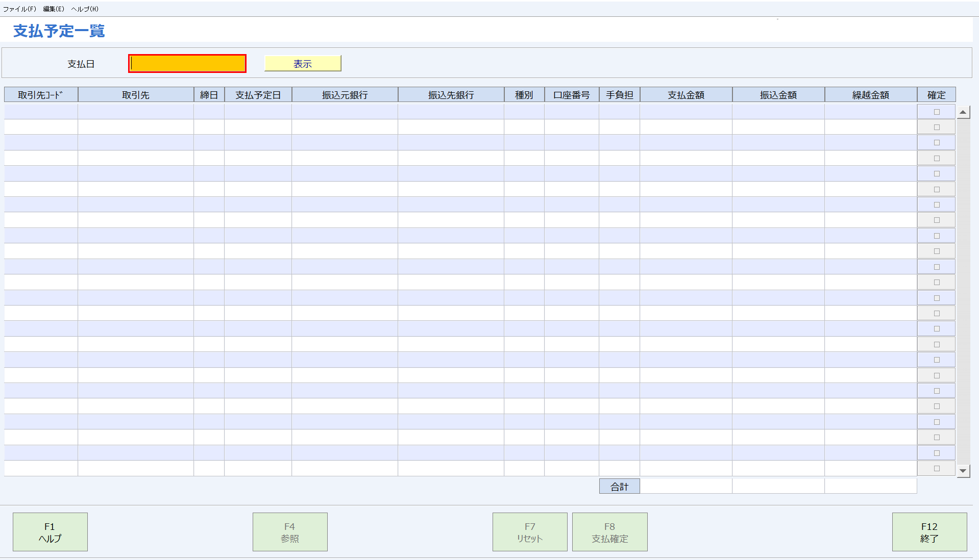
Task: Click inside the 支払日 input field
Action: [x=187, y=63]
